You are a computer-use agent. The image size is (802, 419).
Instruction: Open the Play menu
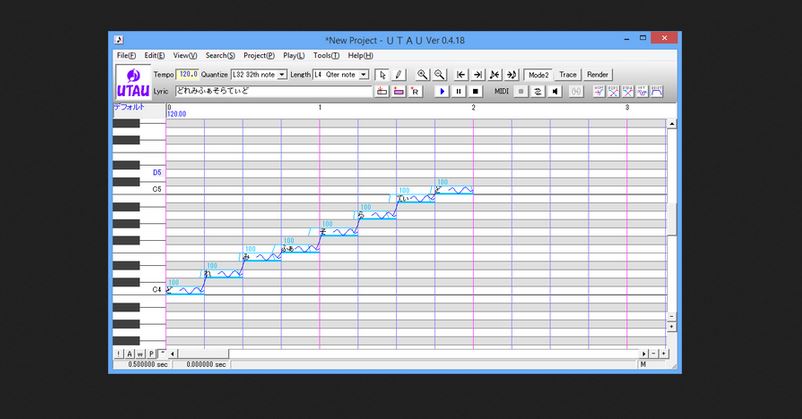(294, 55)
